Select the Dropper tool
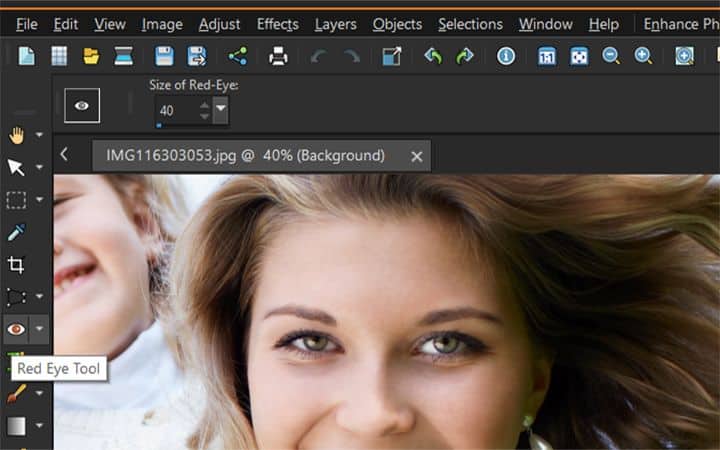The image size is (720, 450). point(17,232)
